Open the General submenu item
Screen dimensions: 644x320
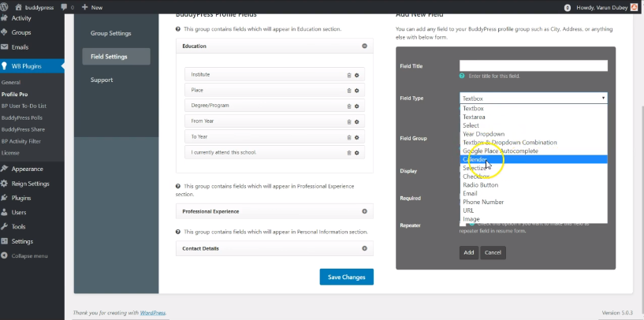point(11,82)
